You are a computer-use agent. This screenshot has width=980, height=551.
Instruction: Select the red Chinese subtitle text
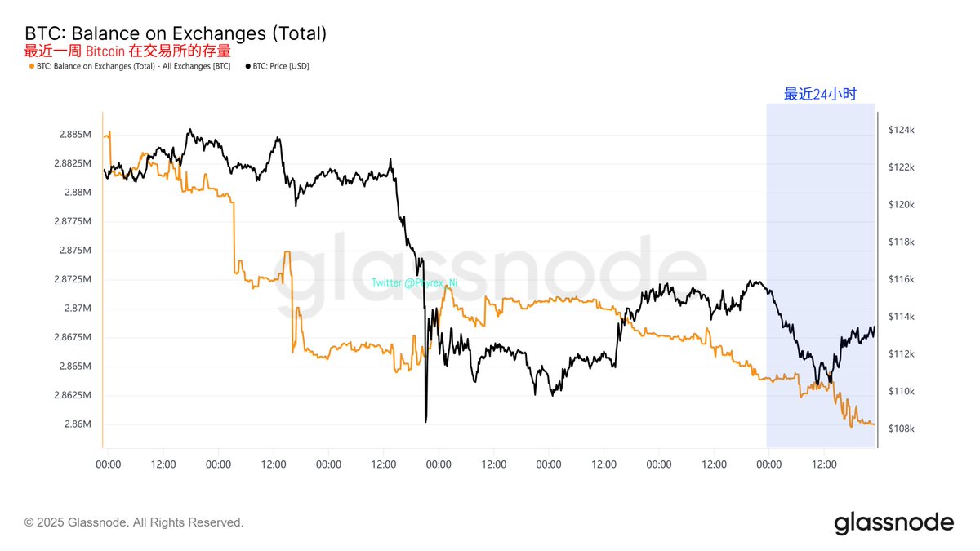coord(127,51)
